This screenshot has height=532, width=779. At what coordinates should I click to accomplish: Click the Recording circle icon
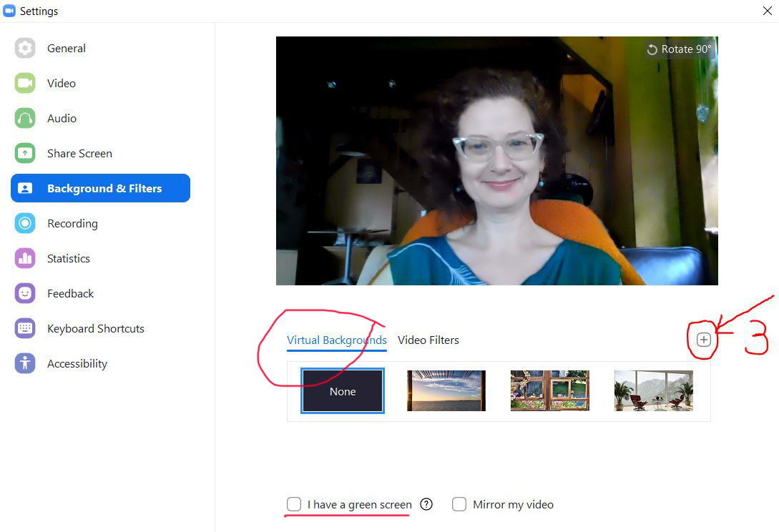tap(25, 223)
